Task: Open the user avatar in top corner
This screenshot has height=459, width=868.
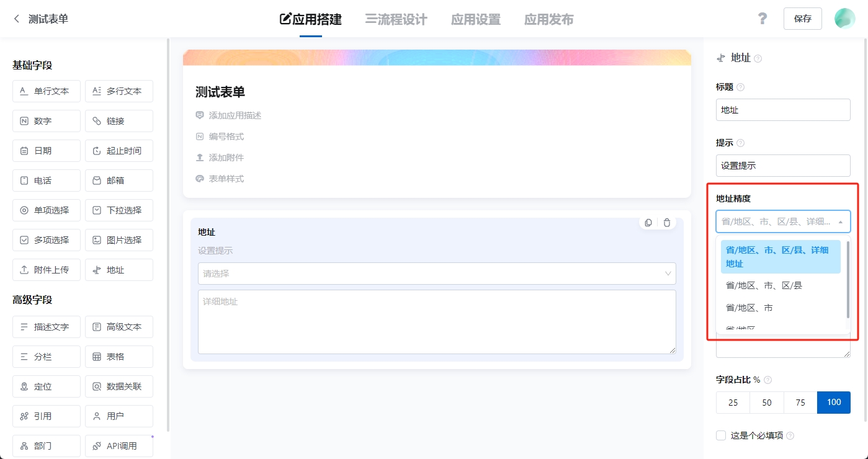Action: (844, 19)
